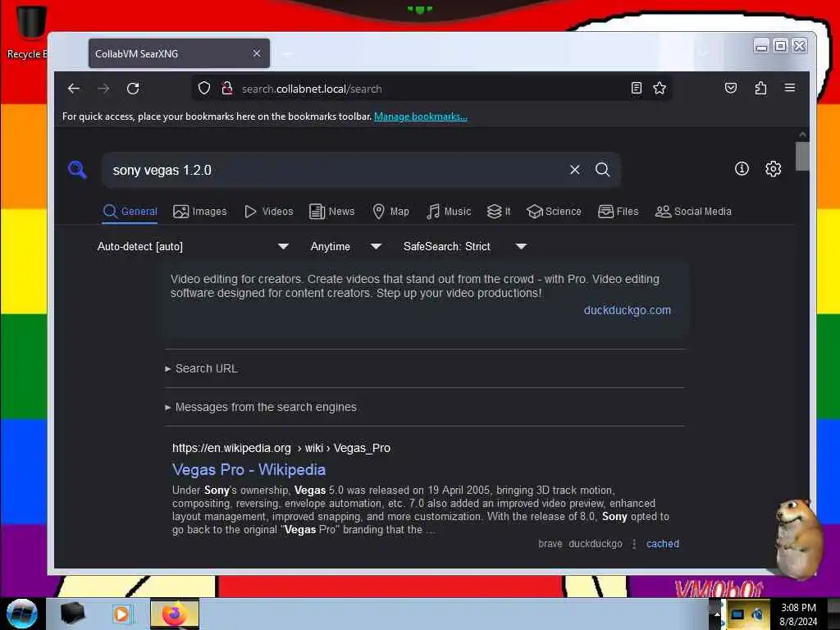
Task: Click the duckduckgo engine label under result
Action: [596, 544]
